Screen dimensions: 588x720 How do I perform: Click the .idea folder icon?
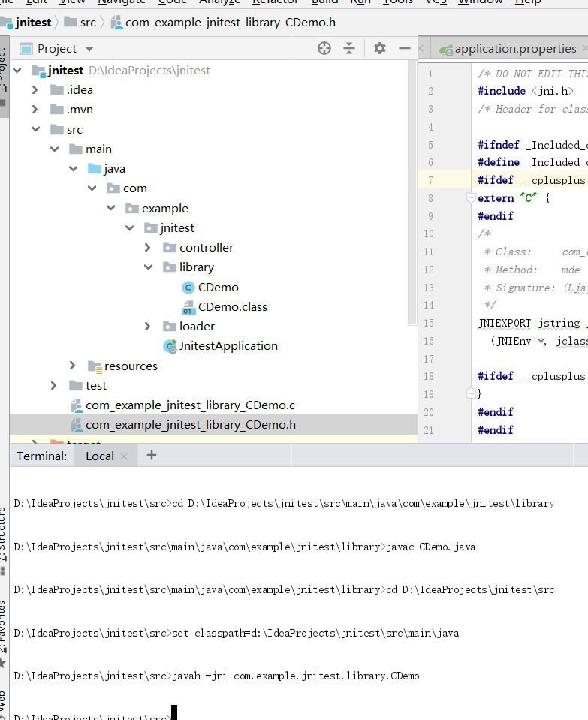coord(57,89)
